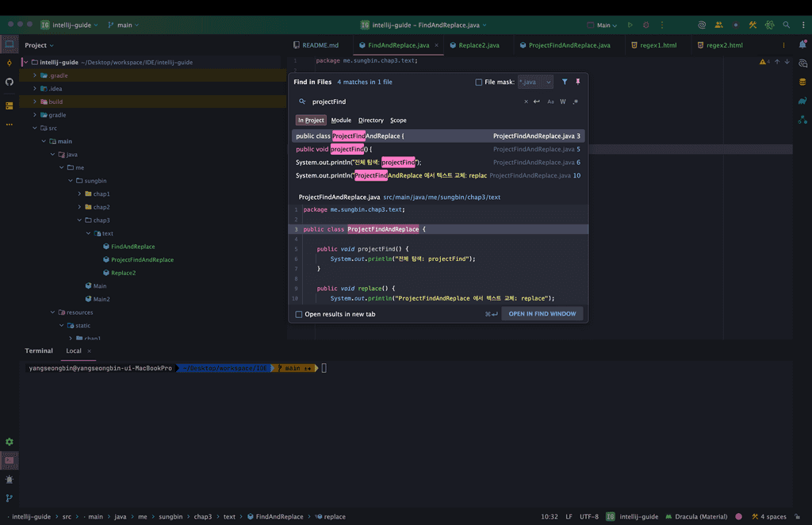Check Open results in new tab
This screenshot has height=525, width=812.
(x=299, y=314)
